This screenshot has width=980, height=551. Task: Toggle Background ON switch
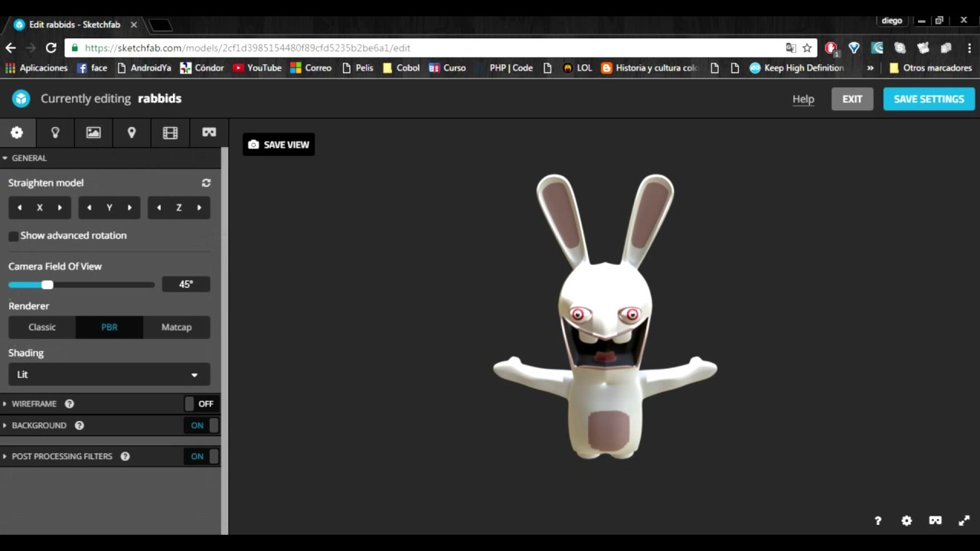(x=201, y=425)
